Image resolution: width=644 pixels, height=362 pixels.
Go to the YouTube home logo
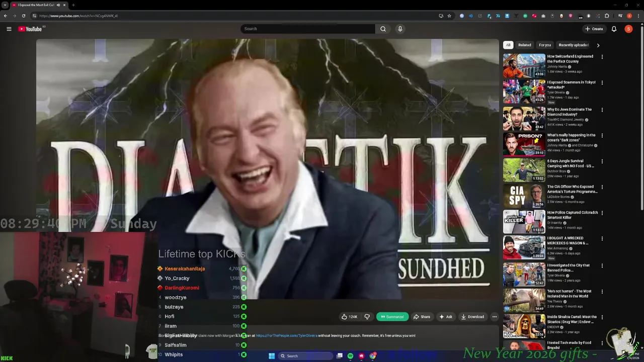[x=30, y=29]
